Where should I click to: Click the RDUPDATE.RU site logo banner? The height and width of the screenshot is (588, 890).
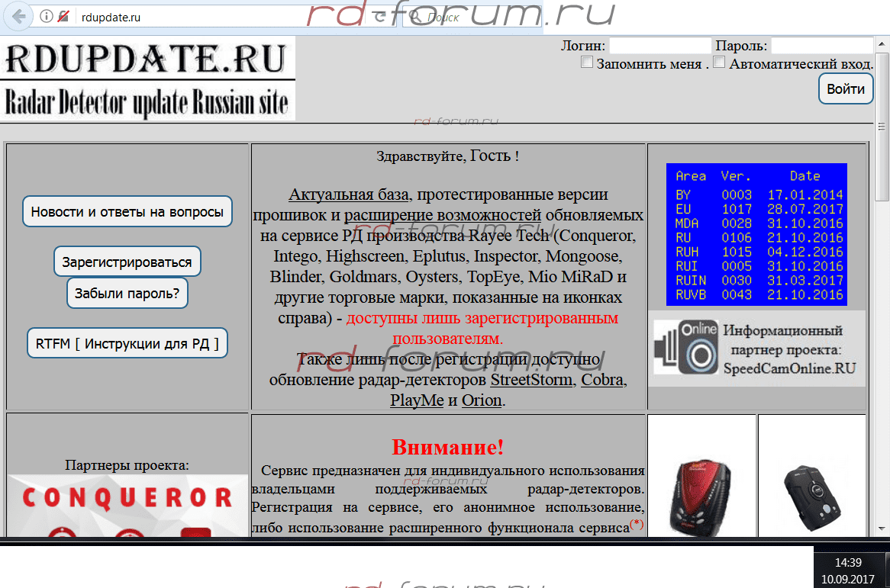(x=147, y=79)
